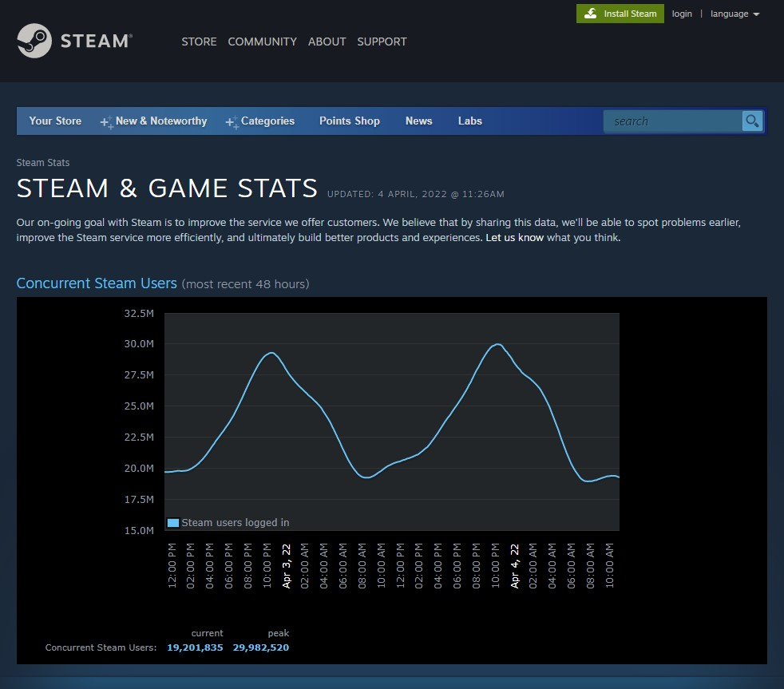Click the 20.0M y-axis label
This screenshot has height=689, width=784.
(139, 469)
